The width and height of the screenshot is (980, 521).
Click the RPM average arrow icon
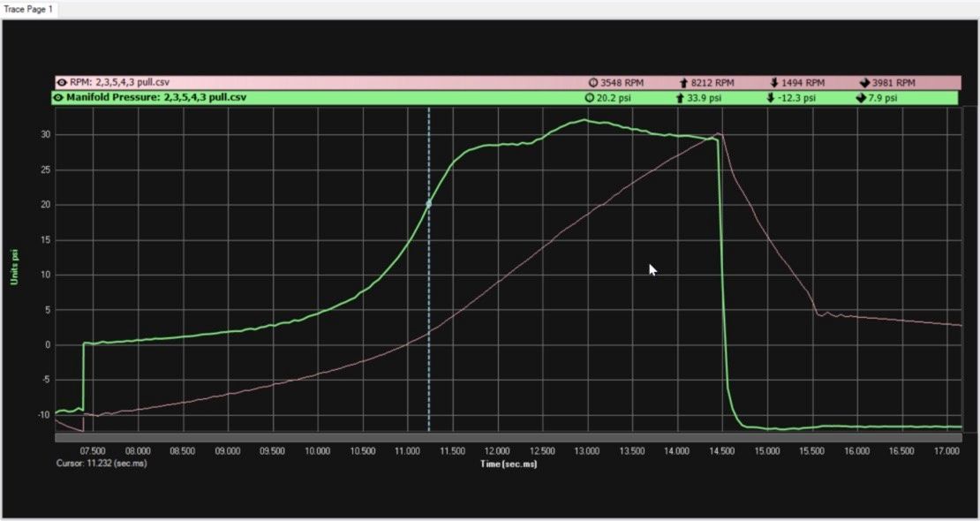(x=863, y=82)
